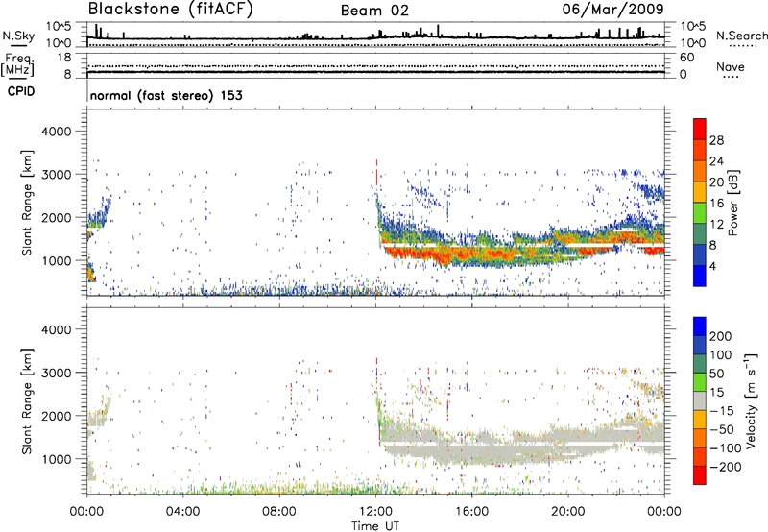Click the "24" value on Power colorbar

pos(716,161)
